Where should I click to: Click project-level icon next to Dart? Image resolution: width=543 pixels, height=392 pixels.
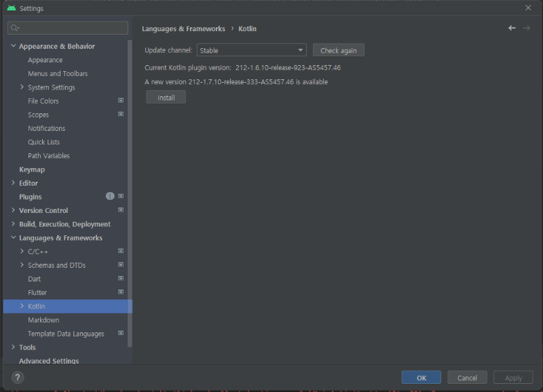click(121, 278)
